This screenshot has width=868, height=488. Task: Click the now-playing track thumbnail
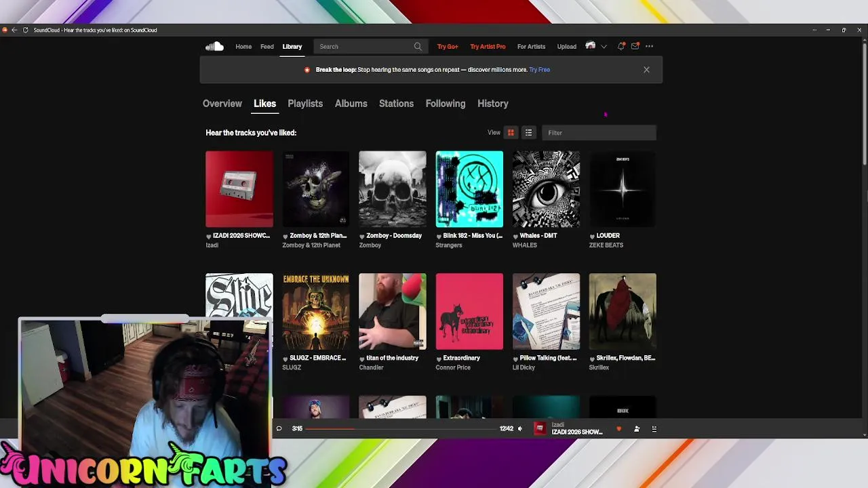(540, 428)
